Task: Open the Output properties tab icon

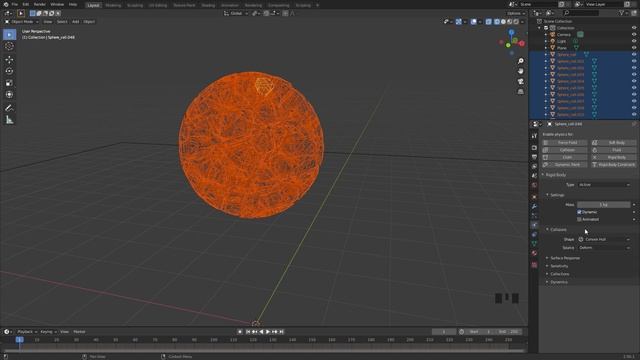Action: point(534,157)
